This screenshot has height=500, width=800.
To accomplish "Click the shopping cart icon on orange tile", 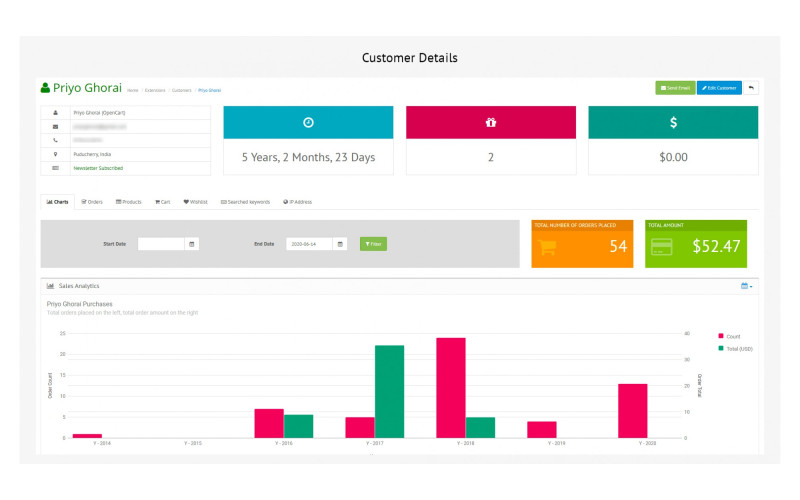I will [548, 247].
